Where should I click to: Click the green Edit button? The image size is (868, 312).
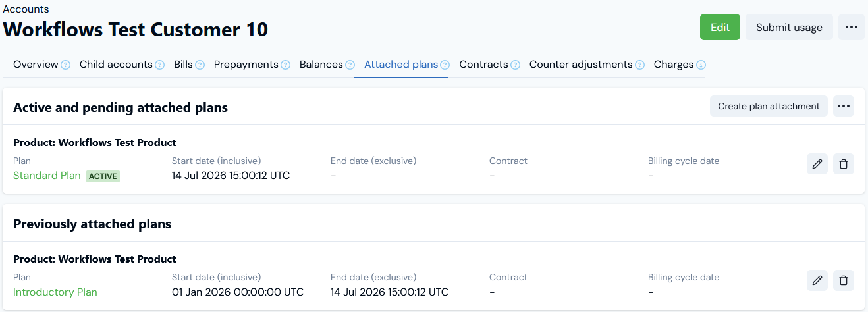pyautogui.click(x=720, y=27)
